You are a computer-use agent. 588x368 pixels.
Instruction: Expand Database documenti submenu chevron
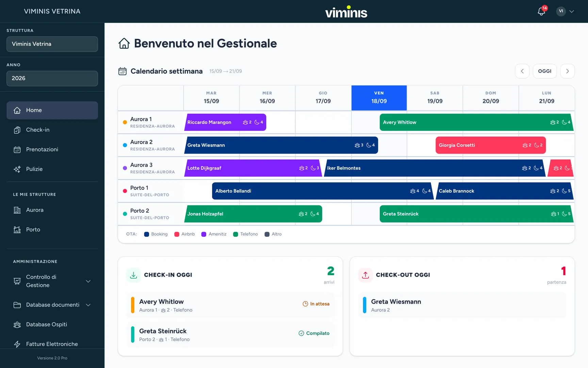[x=88, y=305]
